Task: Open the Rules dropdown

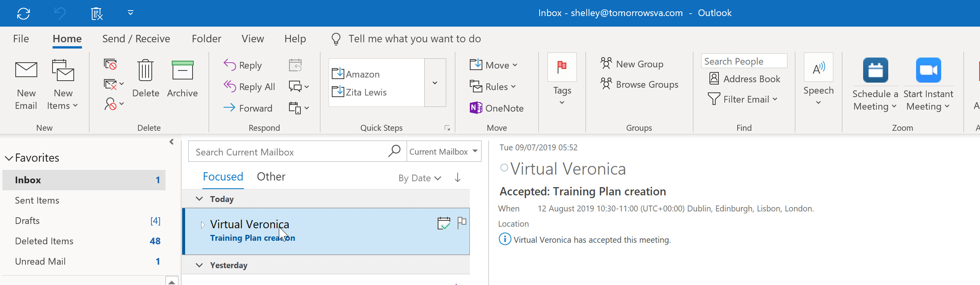Action: tap(493, 87)
